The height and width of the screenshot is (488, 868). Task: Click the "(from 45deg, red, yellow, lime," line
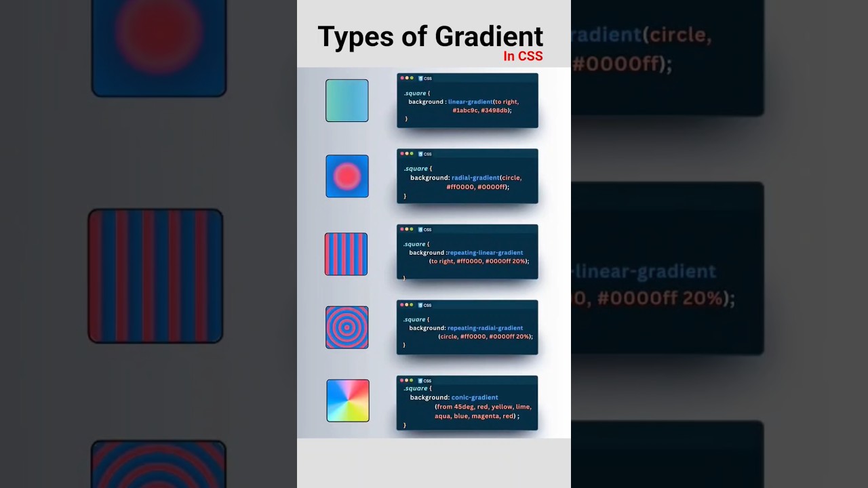tap(484, 407)
